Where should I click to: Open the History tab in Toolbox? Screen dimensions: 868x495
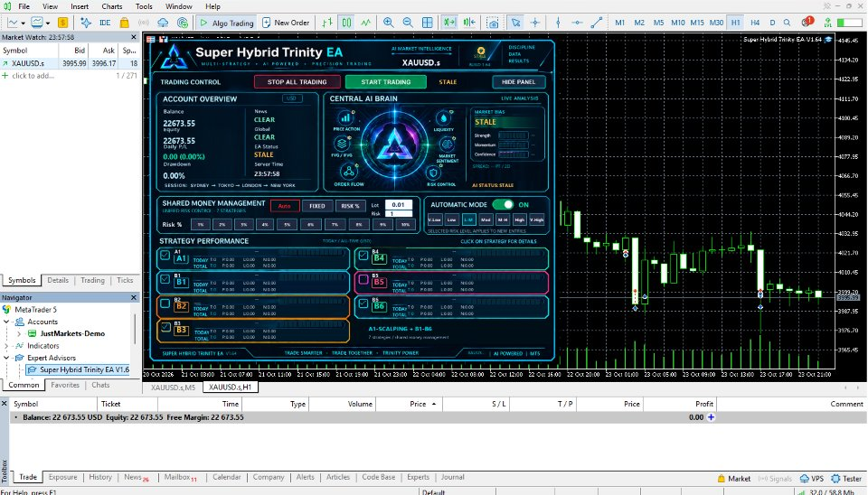point(100,477)
